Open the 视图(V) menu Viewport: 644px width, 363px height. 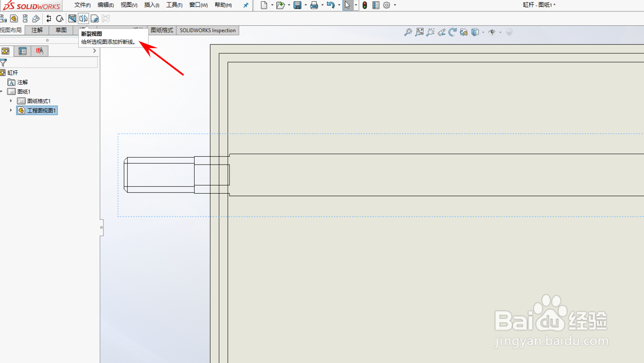click(x=129, y=5)
